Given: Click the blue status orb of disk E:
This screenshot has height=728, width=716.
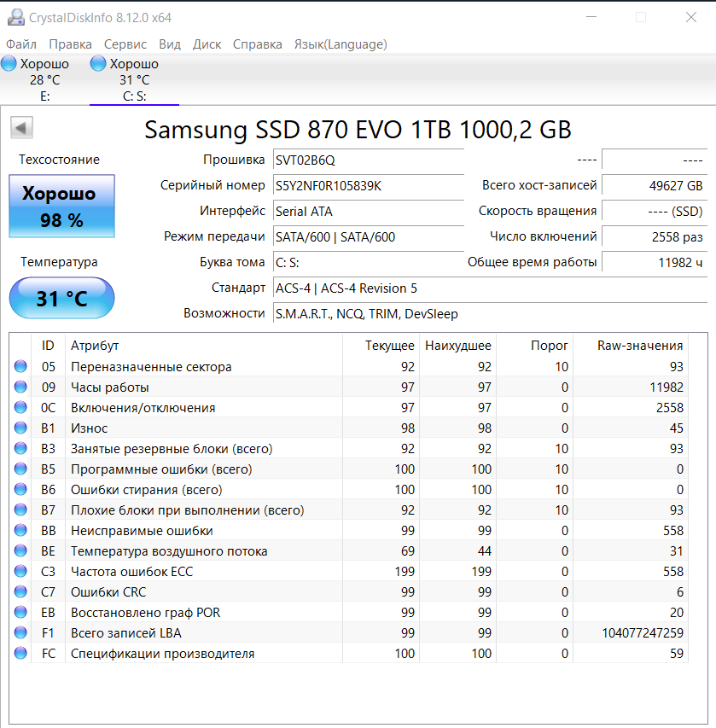Looking at the screenshot, I should (x=9, y=64).
